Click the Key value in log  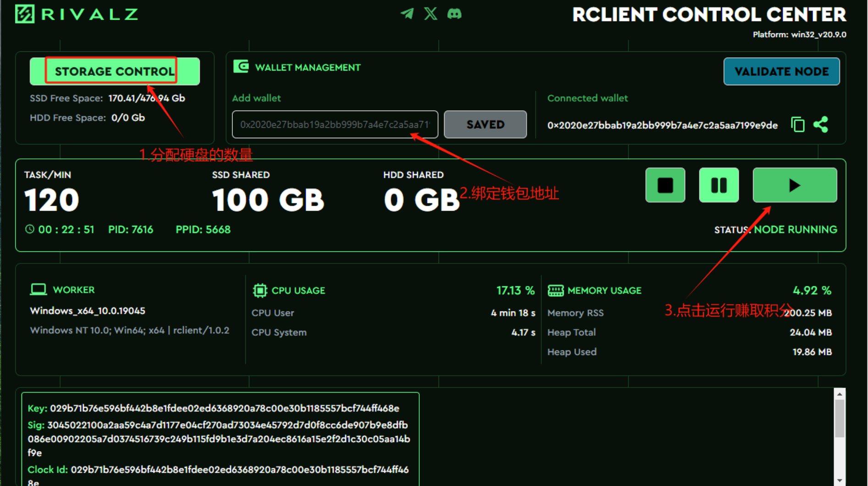click(x=225, y=408)
